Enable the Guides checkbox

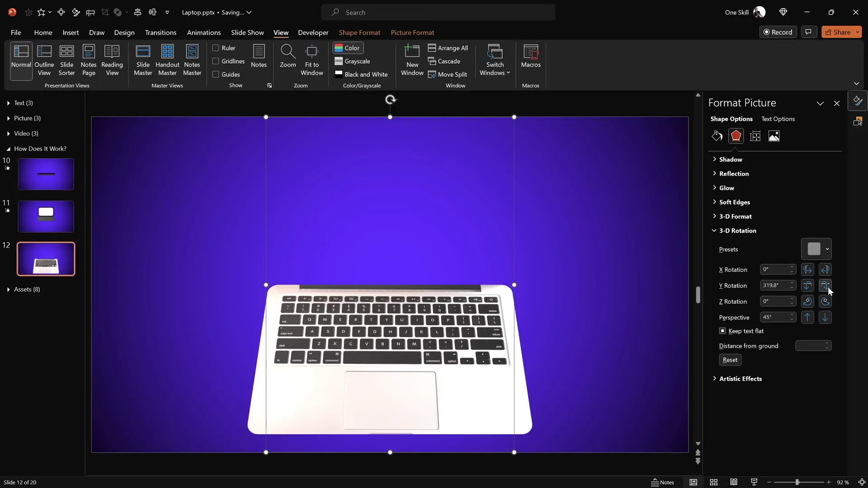pos(216,74)
